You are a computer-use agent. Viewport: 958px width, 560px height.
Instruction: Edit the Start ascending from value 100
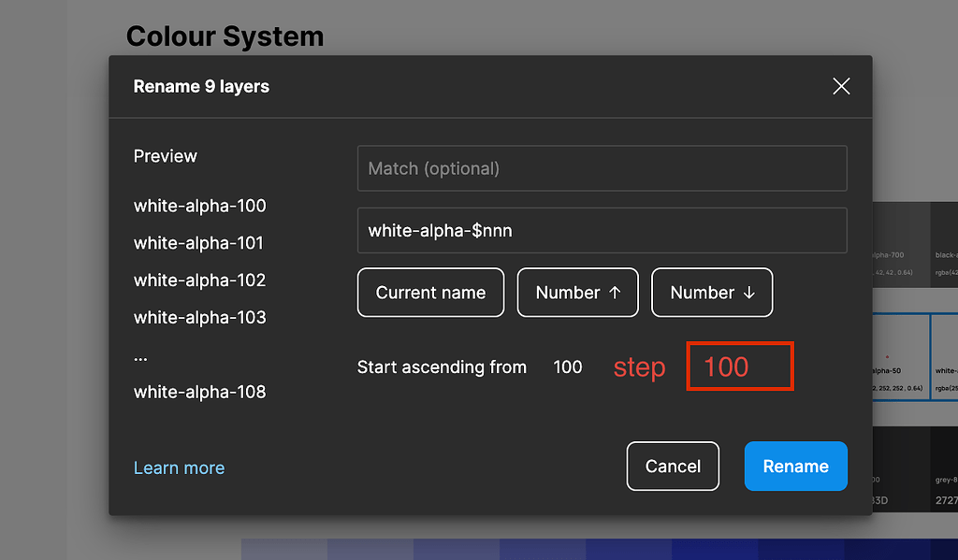click(x=568, y=367)
